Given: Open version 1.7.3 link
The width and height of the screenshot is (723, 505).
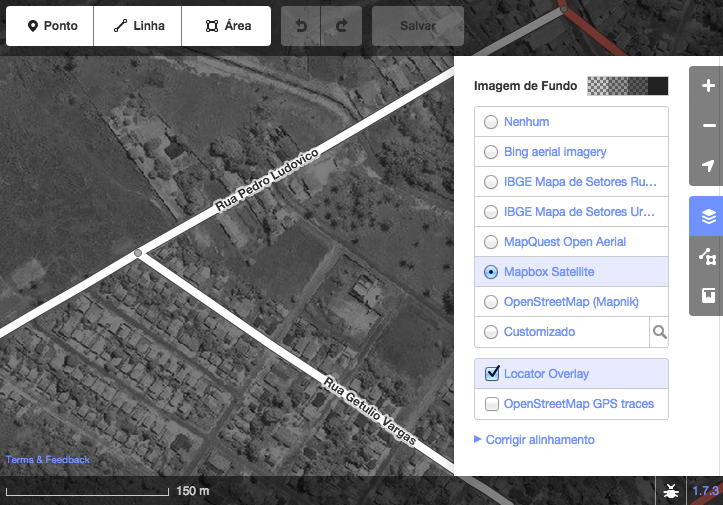Looking at the screenshot, I should point(705,491).
